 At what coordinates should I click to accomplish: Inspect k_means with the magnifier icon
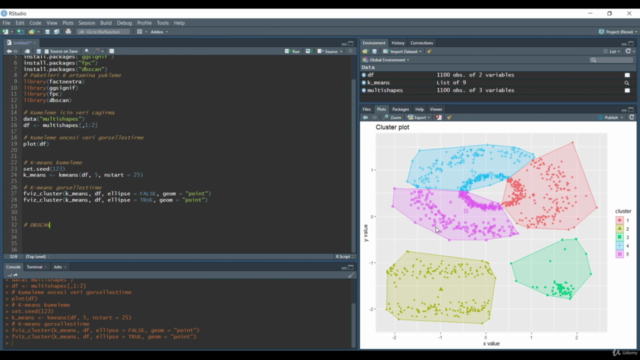[x=627, y=83]
